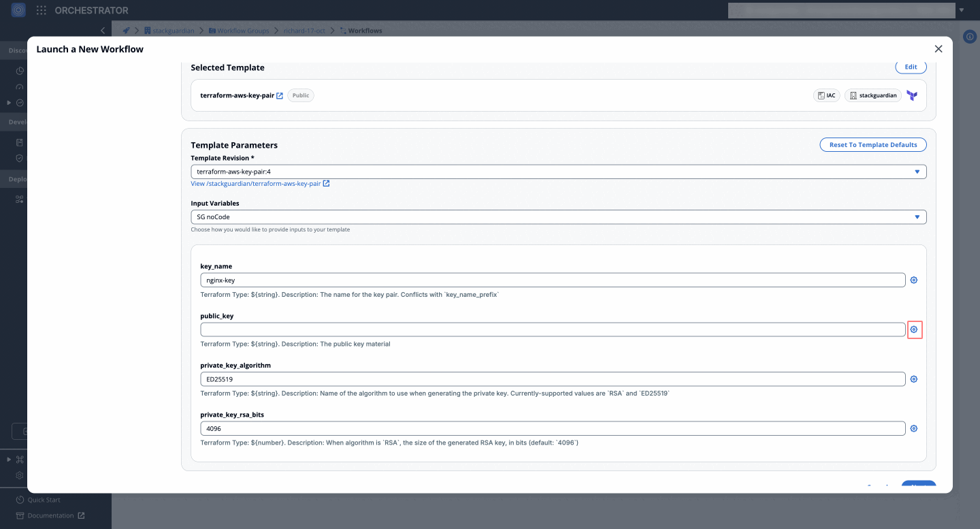Click the StackGuardian logo icon
Screen dimensions: 980x529
coord(18,10)
